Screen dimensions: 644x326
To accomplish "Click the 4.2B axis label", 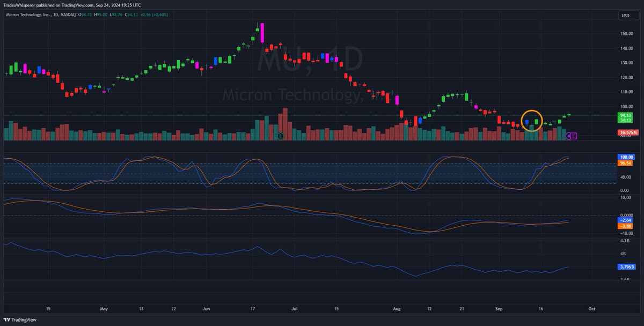I will pos(624,241).
